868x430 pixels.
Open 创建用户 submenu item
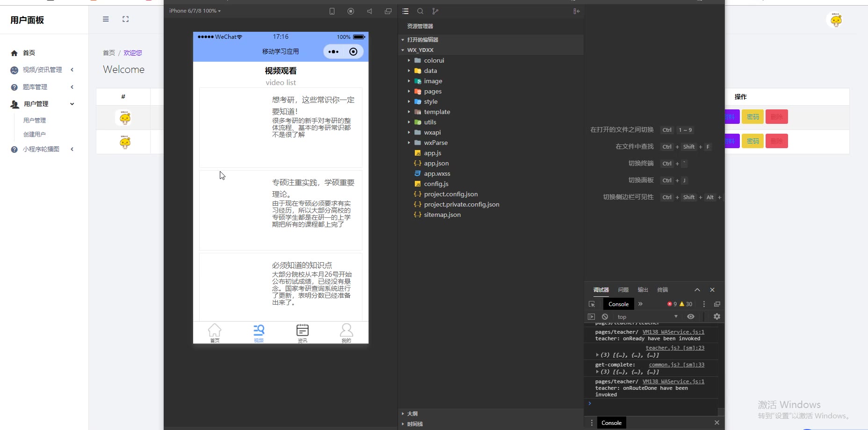pyautogui.click(x=35, y=134)
